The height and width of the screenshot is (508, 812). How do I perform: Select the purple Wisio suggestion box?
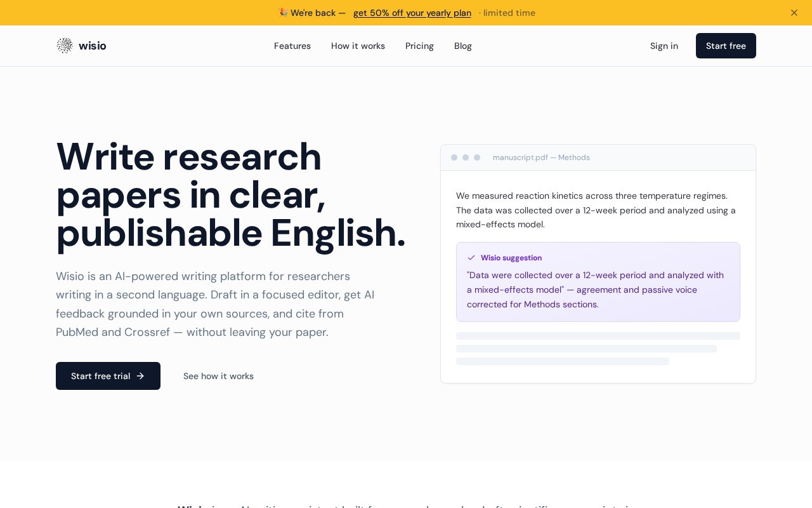[598, 282]
